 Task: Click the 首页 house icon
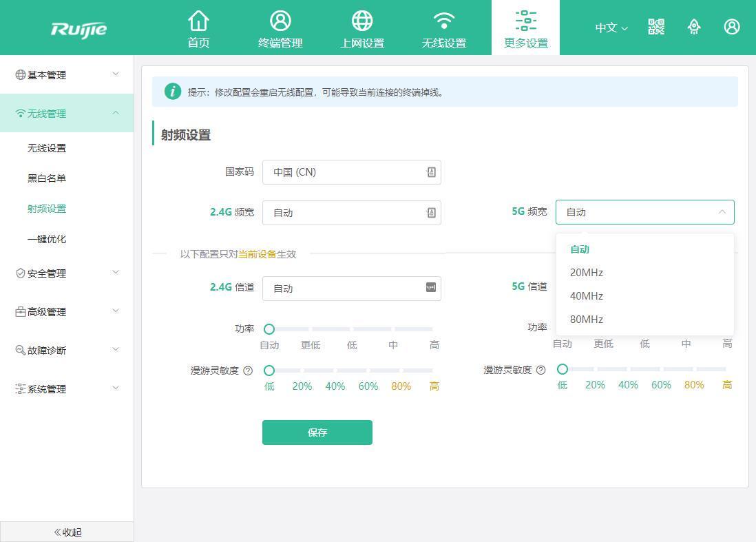(198, 21)
